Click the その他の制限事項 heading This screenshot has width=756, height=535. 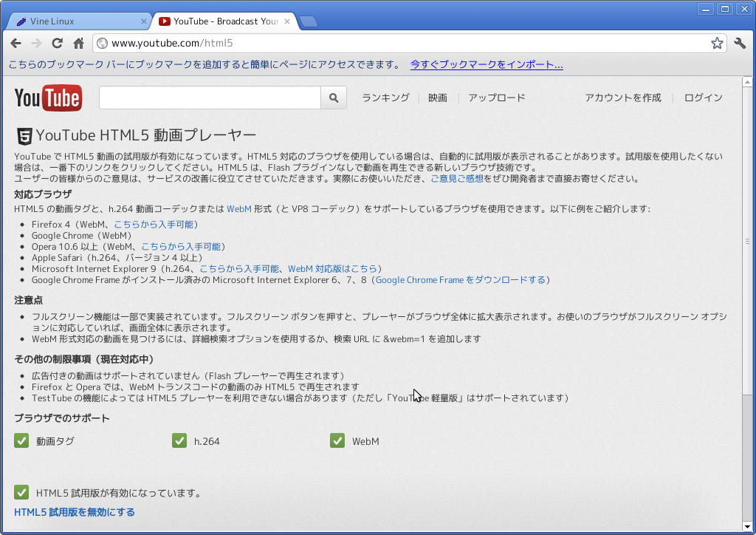(x=84, y=359)
